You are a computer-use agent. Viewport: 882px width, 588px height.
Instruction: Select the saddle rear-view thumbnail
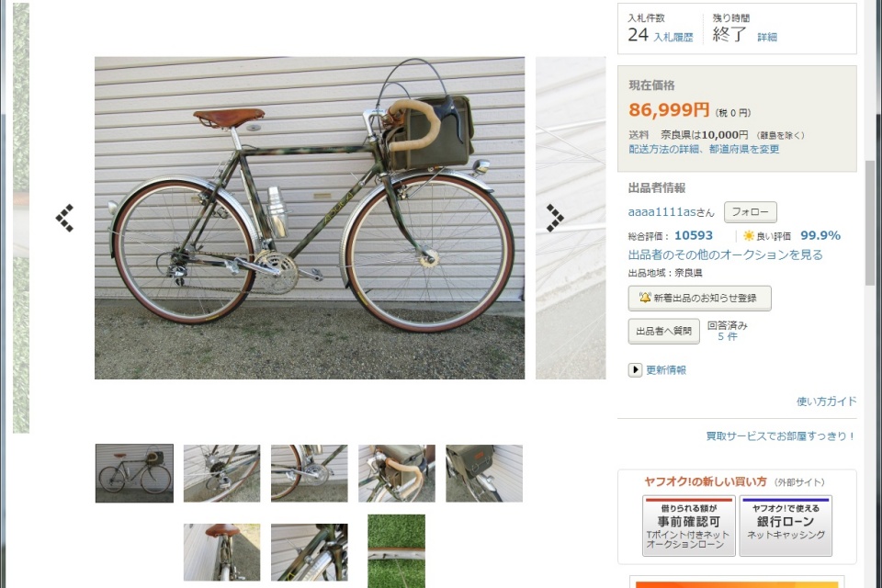(221, 552)
